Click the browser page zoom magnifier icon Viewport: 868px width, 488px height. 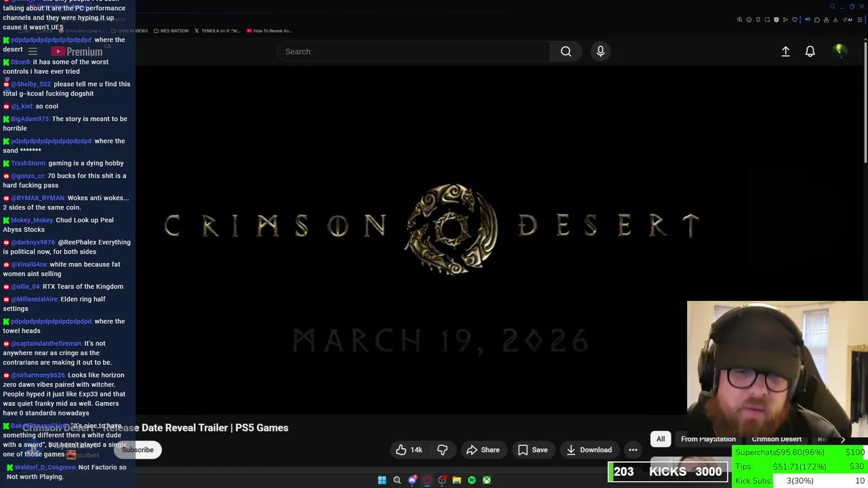(740, 20)
